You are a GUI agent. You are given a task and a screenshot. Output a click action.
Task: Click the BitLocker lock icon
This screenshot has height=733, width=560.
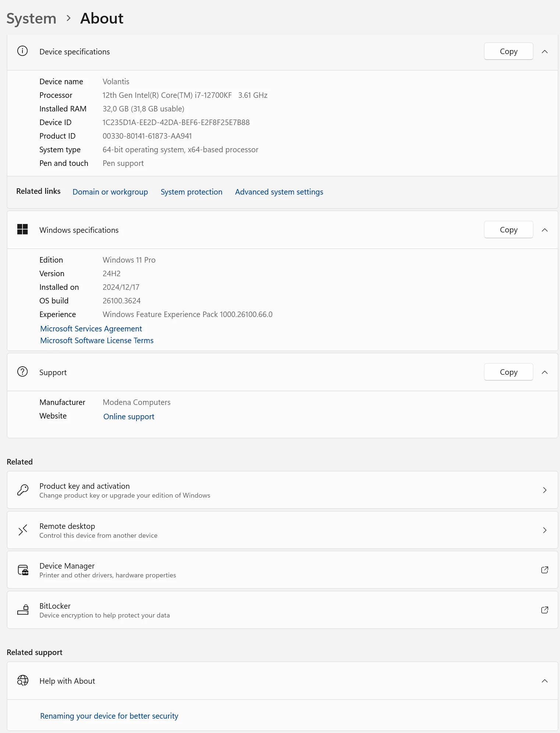click(x=23, y=610)
